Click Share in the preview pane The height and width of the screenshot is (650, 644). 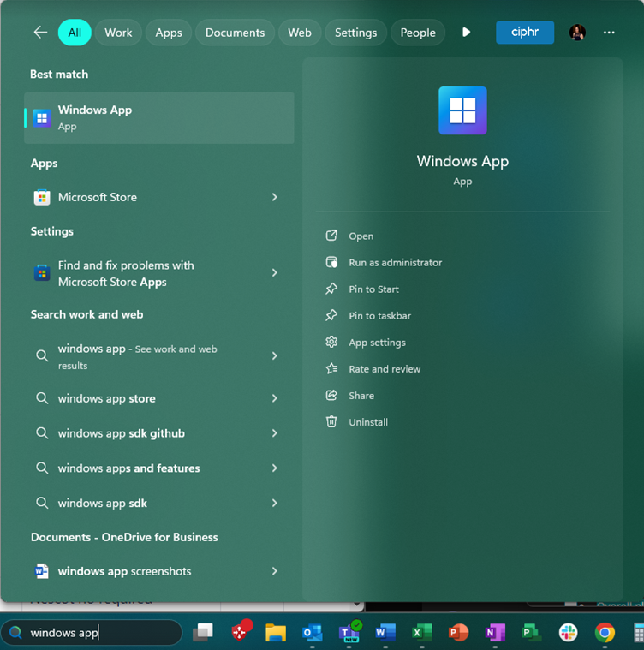350,396
